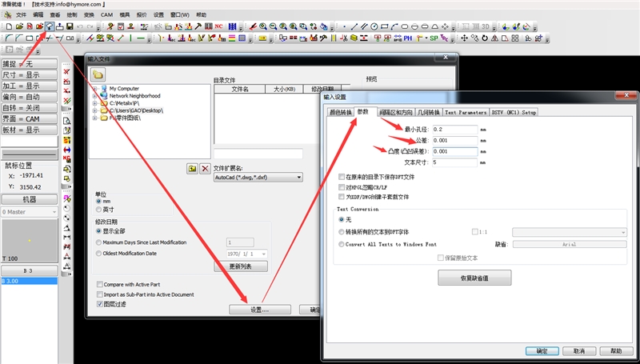This screenshot has width=640, height=364.
Task: Switch to the 颜色转换 tab
Action: (x=341, y=113)
